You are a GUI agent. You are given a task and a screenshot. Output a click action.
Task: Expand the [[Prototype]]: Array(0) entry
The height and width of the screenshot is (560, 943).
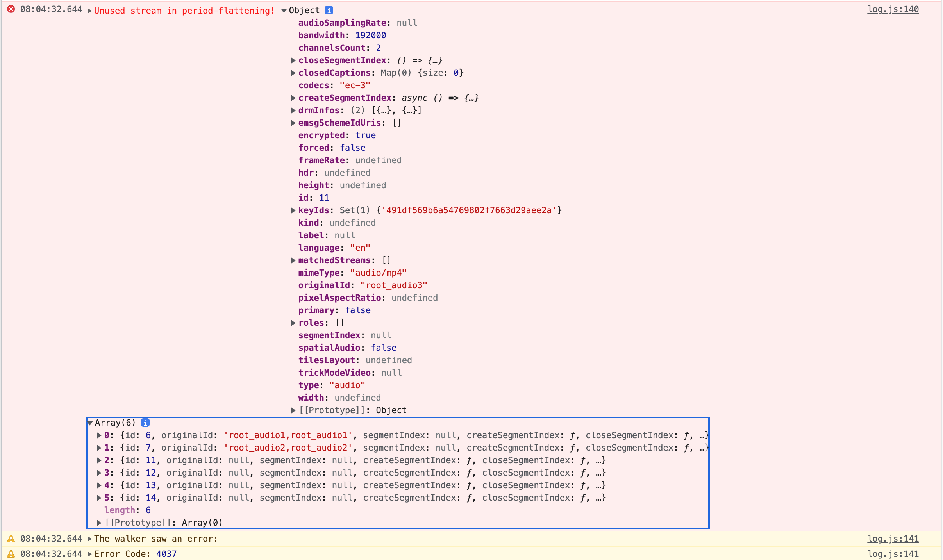click(99, 523)
